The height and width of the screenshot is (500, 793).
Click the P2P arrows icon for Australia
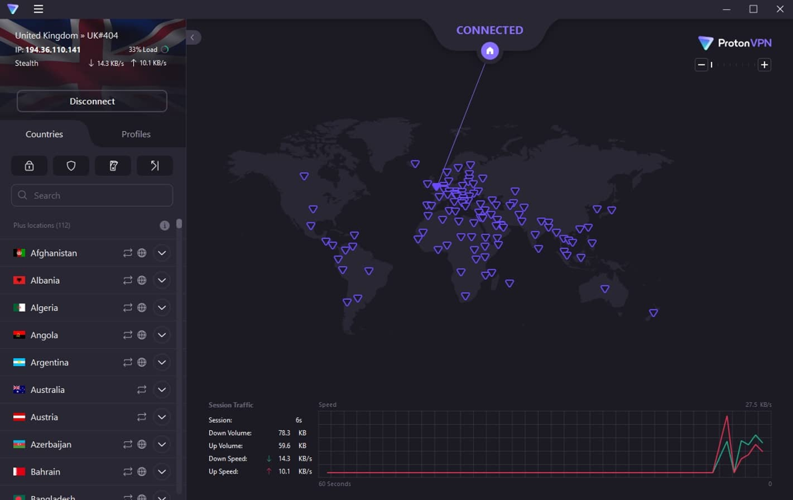pyautogui.click(x=142, y=390)
